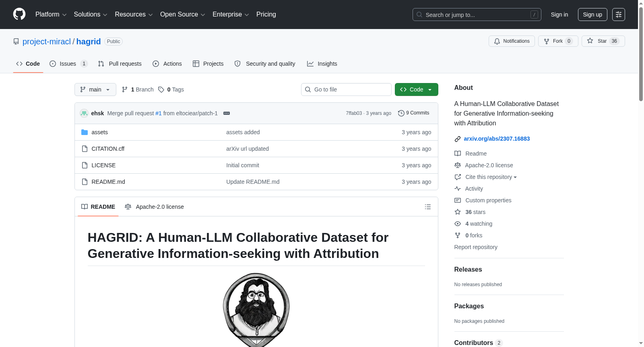The image size is (644, 347).
Task: Open the green Code dropdown
Action: tap(417, 89)
